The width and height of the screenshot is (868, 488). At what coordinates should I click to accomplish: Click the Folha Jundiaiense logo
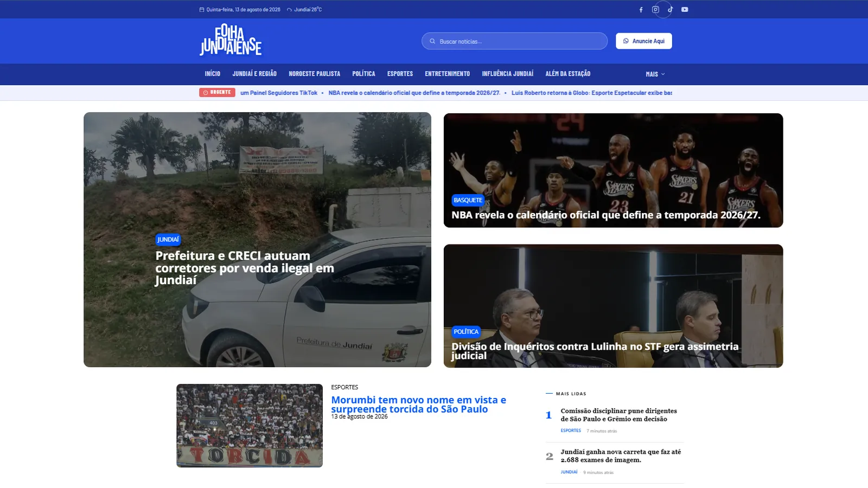coord(231,40)
